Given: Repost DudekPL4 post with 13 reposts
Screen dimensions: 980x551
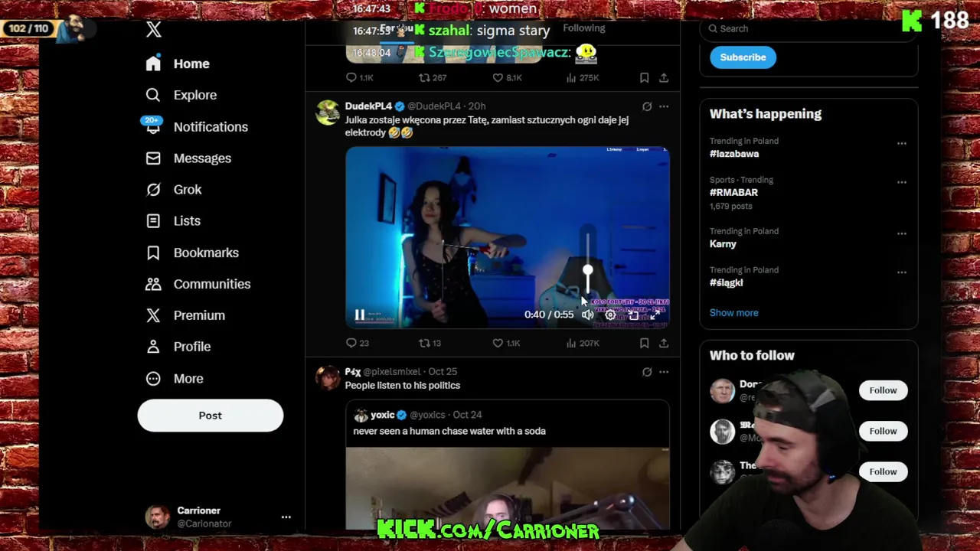Looking at the screenshot, I should 430,344.
